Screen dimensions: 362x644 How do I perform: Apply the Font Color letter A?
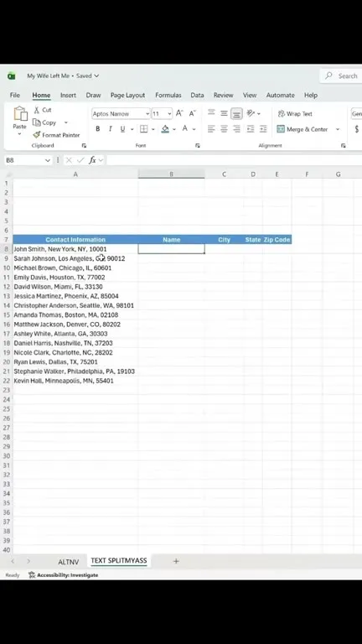click(185, 129)
